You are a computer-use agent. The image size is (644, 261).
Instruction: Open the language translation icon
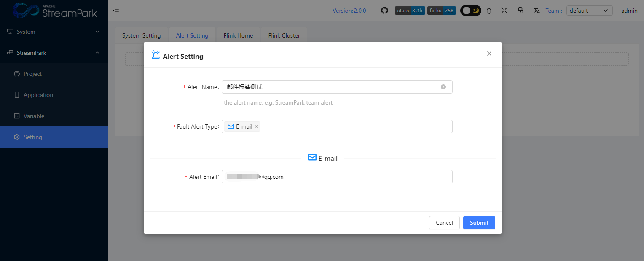point(537,11)
